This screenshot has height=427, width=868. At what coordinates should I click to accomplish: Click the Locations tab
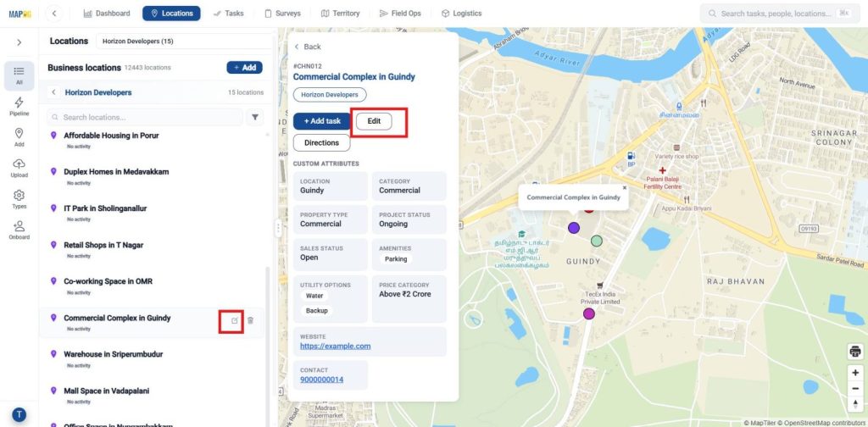[x=171, y=14]
